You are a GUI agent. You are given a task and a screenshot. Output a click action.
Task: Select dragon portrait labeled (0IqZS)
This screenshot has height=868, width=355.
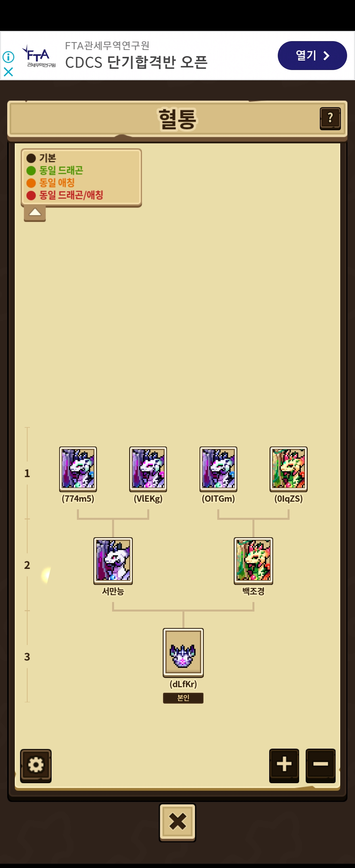click(x=288, y=469)
